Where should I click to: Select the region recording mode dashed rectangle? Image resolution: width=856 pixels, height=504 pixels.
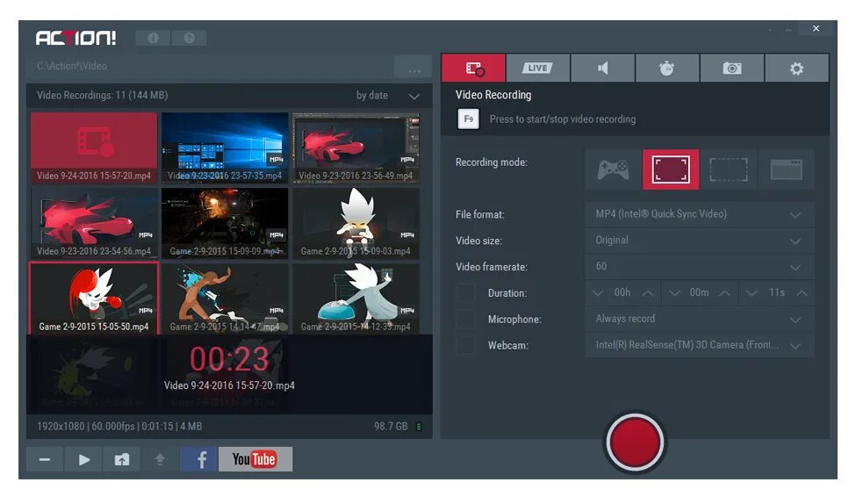click(728, 169)
